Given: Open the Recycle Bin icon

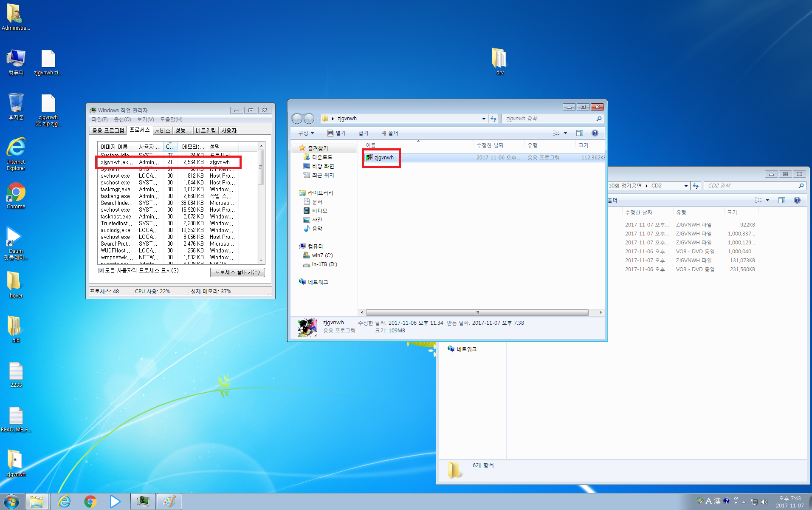Looking at the screenshot, I should (x=16, y=107).
